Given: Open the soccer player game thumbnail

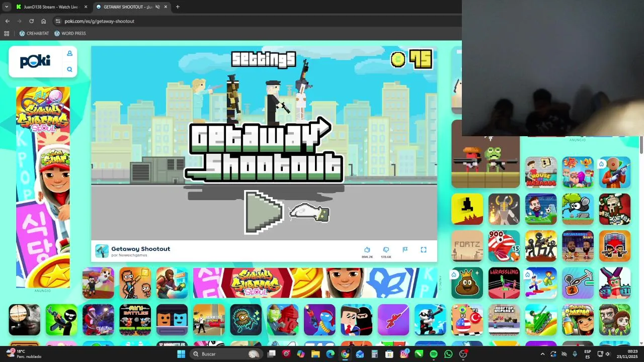Looking at the screenshot, I should [541, 209].
